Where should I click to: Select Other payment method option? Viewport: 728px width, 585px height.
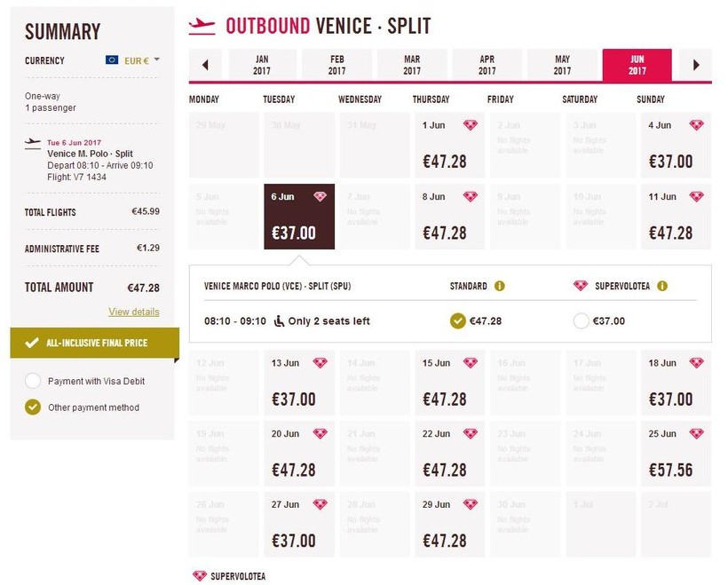(33, 407)
